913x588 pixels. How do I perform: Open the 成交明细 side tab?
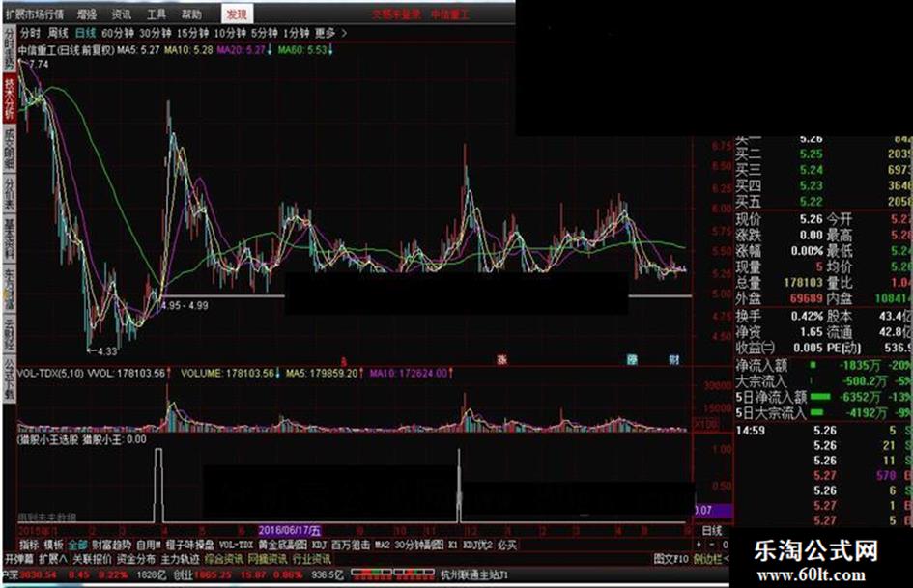[10, 149]
